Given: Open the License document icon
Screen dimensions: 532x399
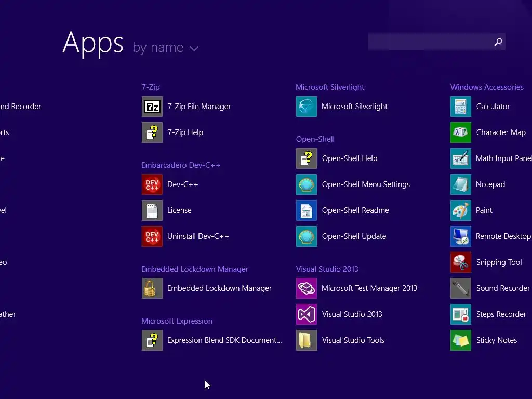Looking at the screenshot, I should coord(152,210).
